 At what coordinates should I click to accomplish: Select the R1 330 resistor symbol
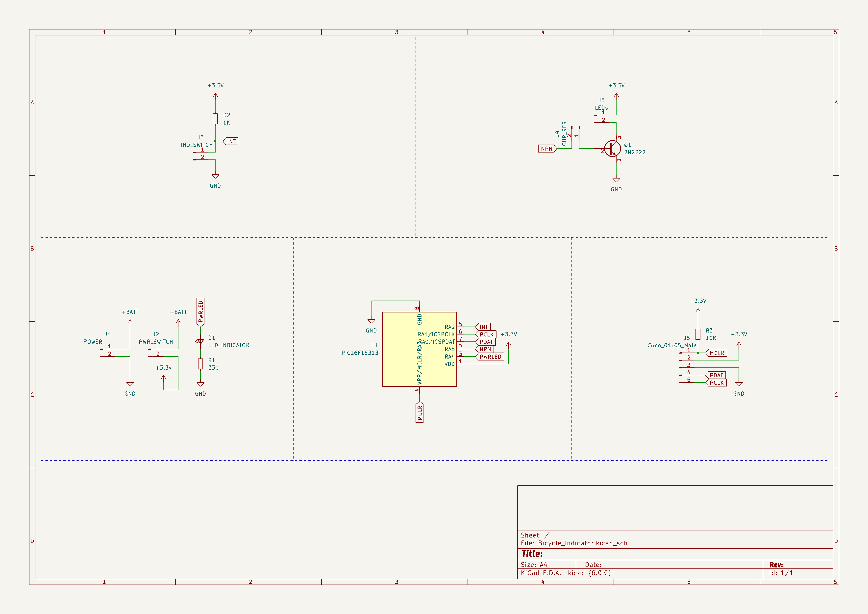click(x=200, y=364)
